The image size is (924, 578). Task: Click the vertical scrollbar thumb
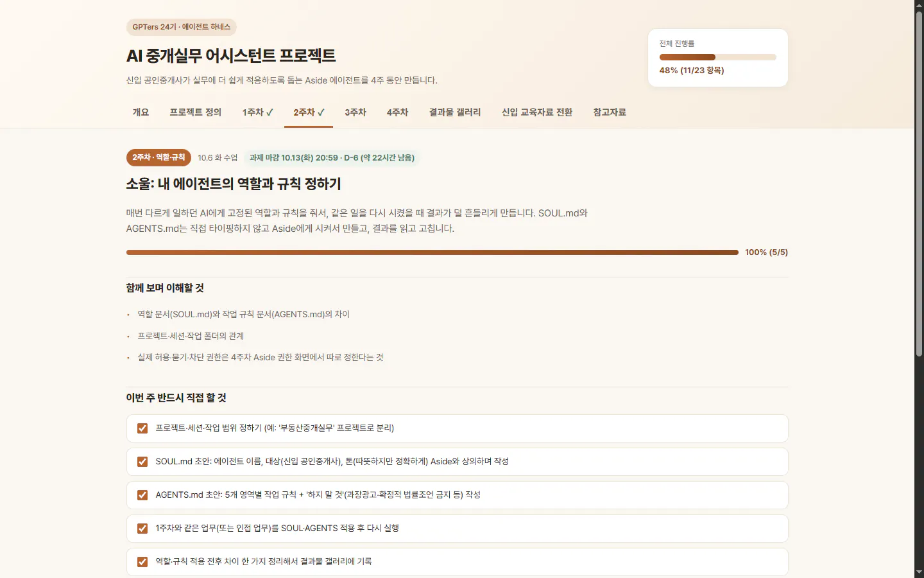click(919, 184)
